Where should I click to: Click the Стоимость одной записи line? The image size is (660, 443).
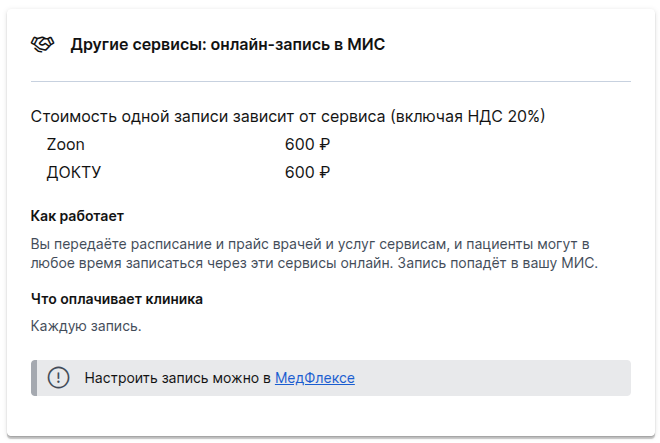point(288,116)
